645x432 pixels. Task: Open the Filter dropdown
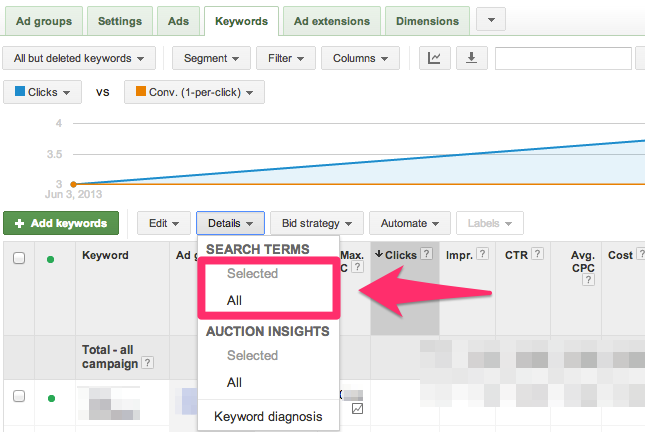point(286,58)
